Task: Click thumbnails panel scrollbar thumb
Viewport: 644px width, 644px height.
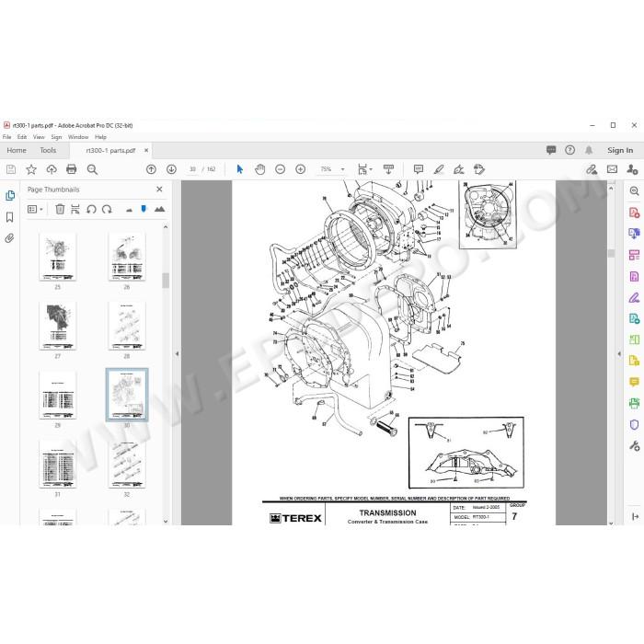Action: [166, 281]
